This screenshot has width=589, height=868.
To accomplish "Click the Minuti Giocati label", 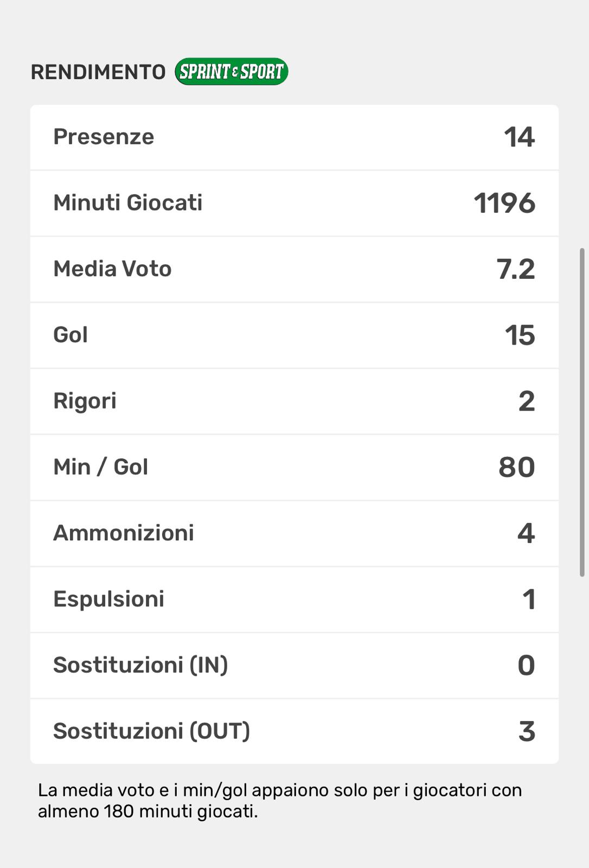I will [x=127, y=203].
